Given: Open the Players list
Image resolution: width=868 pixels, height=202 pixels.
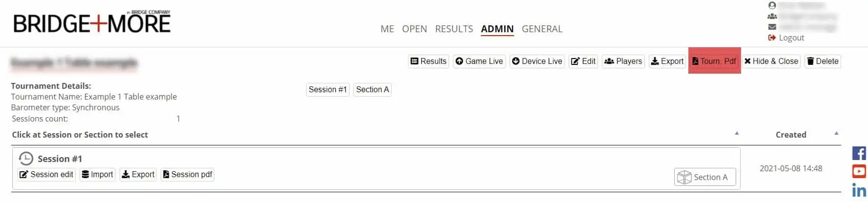Looking at the screenshot, I should (623, 61).
